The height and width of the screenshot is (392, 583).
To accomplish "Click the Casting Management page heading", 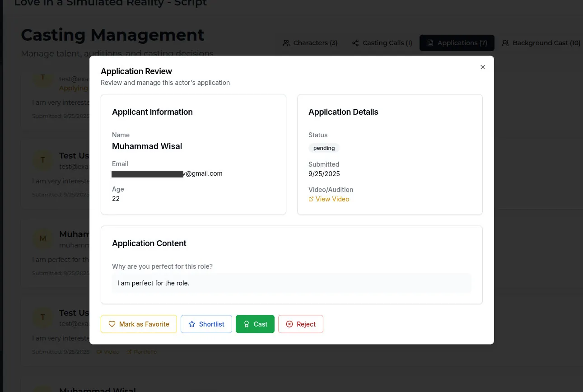I will click(x=112, y=35).
